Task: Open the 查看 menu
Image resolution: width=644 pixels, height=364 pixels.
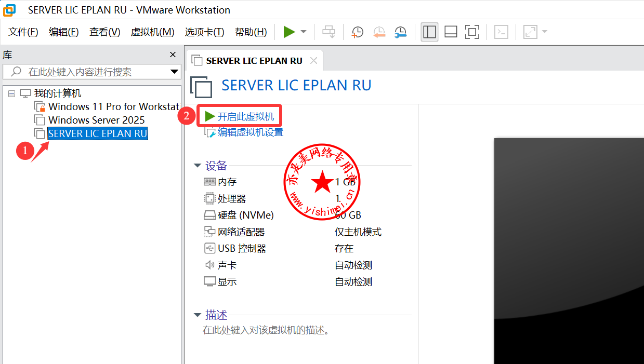Action: [x=104, y=32]
